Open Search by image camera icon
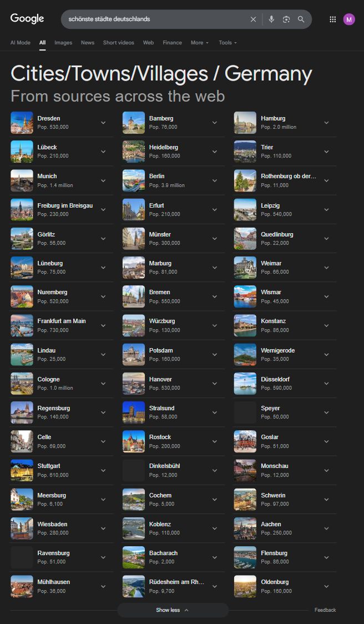 (x=286, y=19)
